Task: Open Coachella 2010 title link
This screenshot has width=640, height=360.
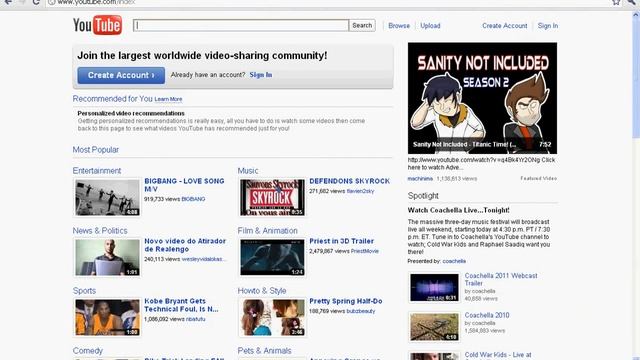Action: (x=487, y=315)
